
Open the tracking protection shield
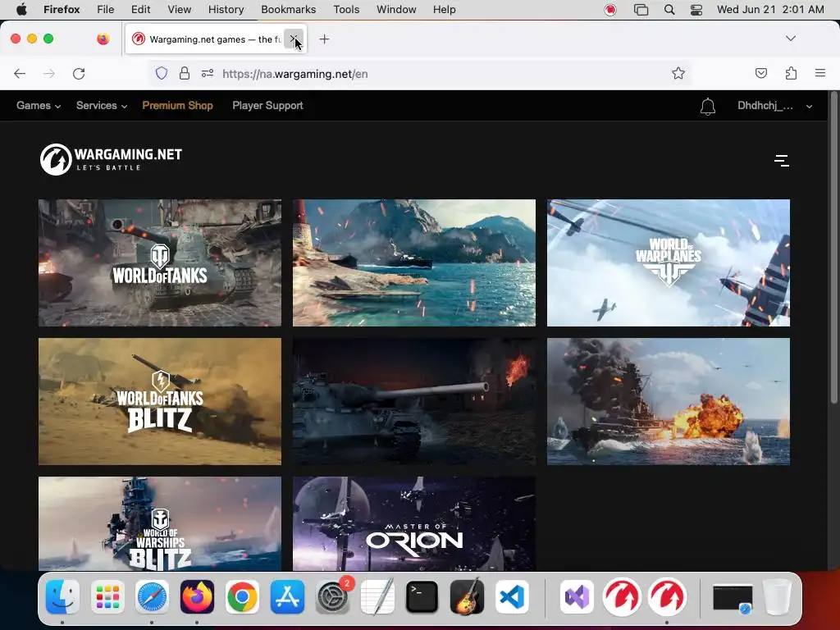[162, 73]
